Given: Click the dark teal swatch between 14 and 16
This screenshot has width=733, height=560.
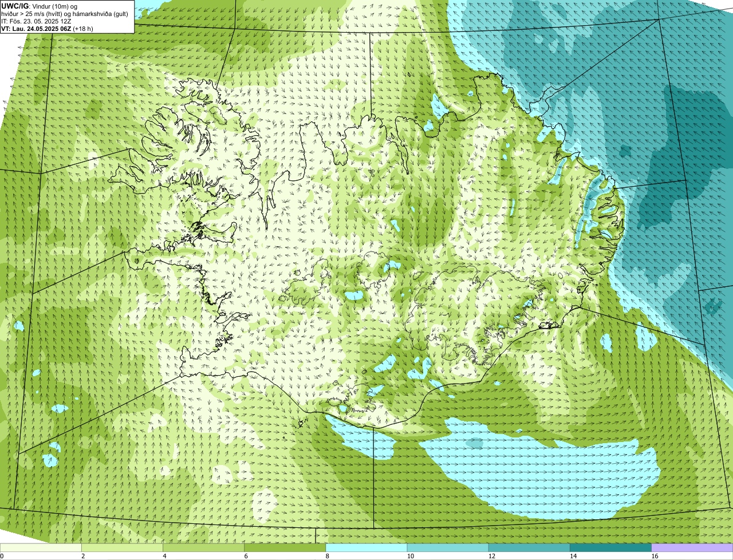Looking at the screenshot, I should coord(610,547).
